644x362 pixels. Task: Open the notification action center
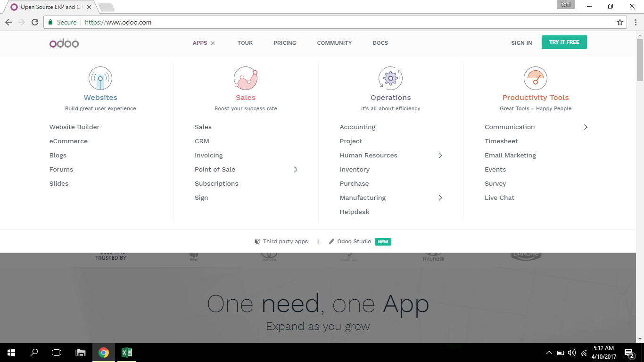pyautogui.click(x=629, y=353)
